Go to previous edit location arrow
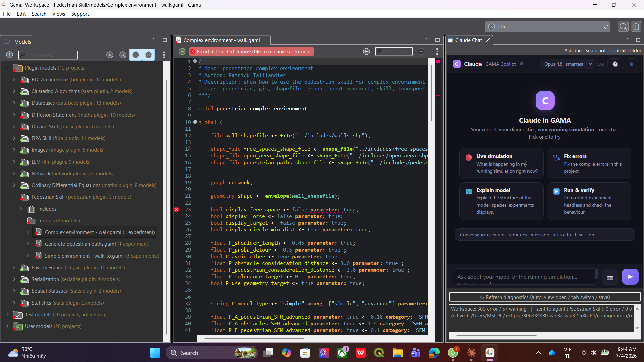Screen dimensions: 644x362 coord(366,51)
